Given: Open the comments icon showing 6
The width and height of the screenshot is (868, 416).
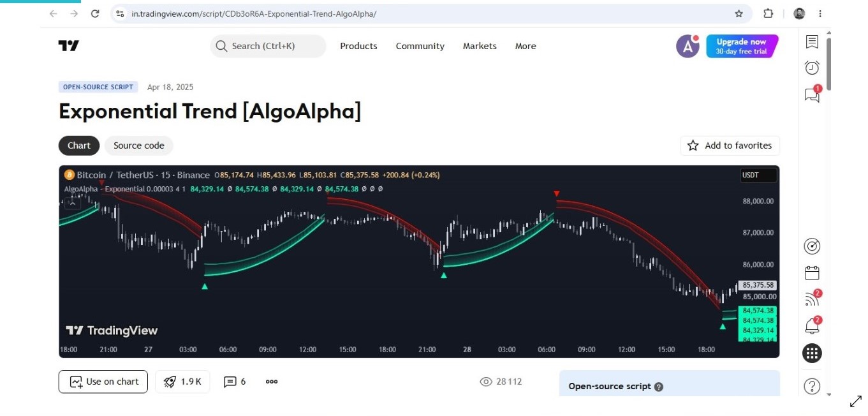Looking at the screenshot, I should point(235,382).
